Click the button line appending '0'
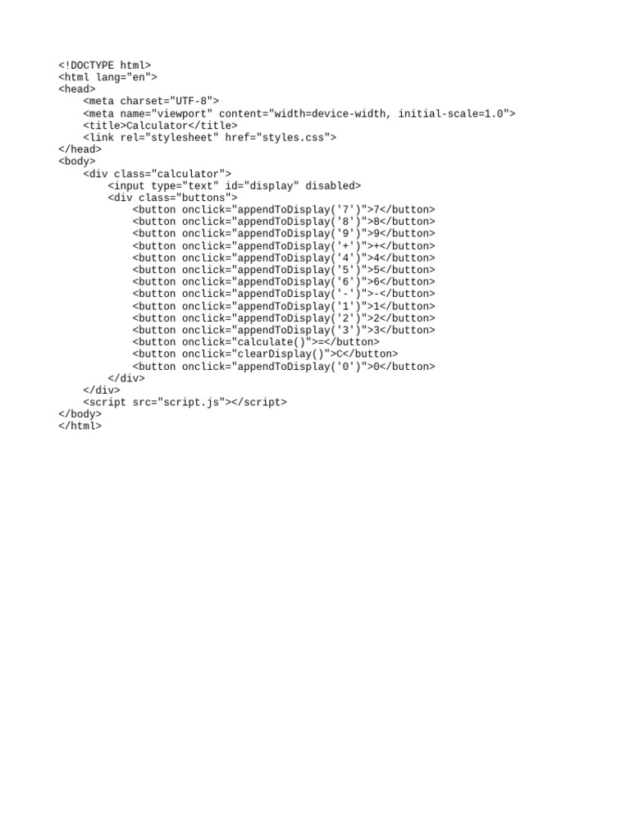The image size is (630, 840). pos(284,367)
